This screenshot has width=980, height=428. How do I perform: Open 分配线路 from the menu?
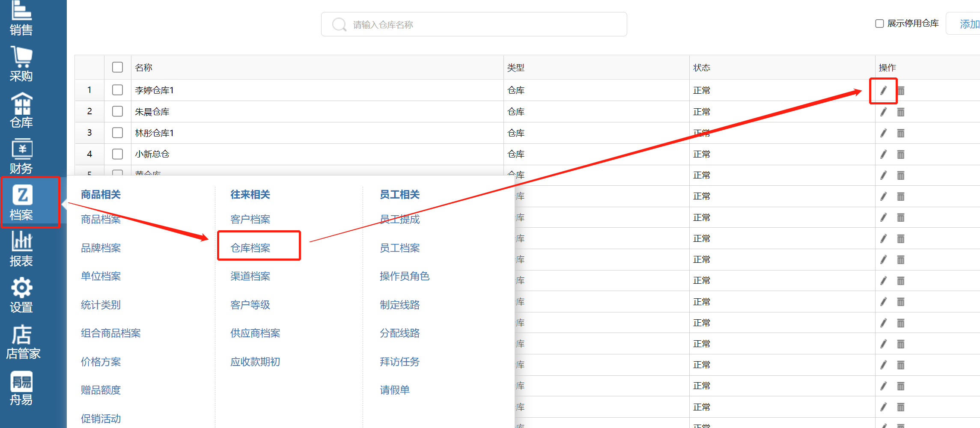click(400, 333)
